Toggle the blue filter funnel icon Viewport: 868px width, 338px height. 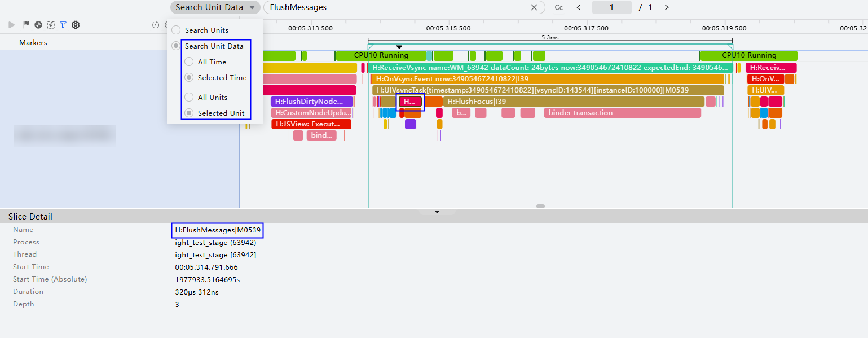pos(63,25)
